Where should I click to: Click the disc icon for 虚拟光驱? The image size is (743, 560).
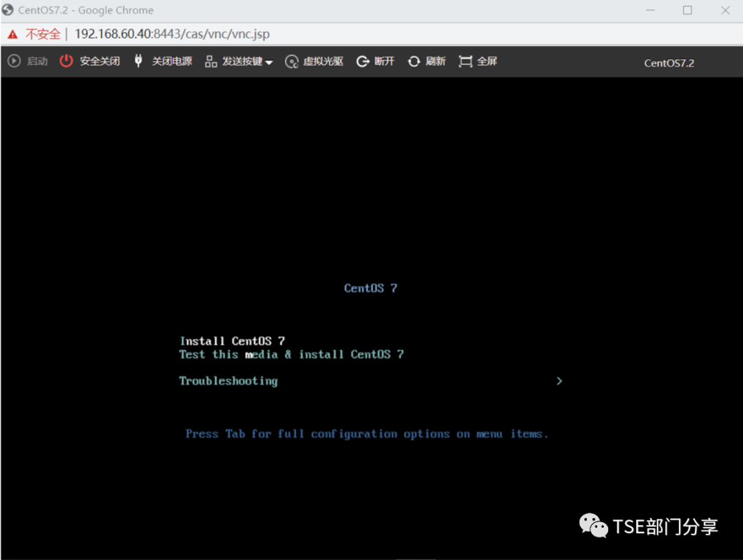click(x=292, y=62)
